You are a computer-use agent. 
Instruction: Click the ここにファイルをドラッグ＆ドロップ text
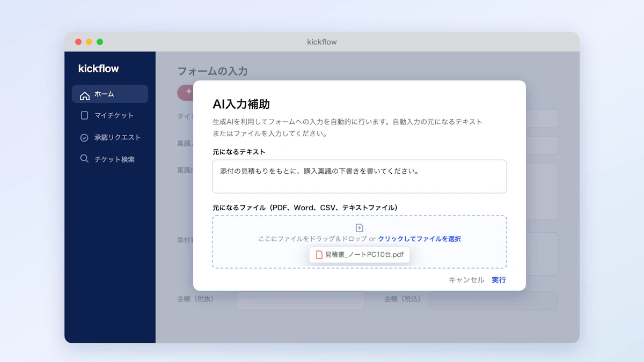coord(313,239)
